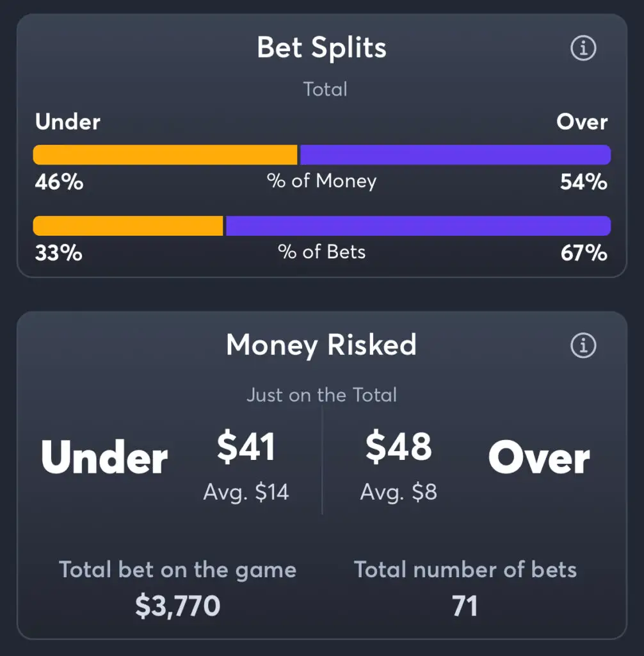Click the large Over text in Money Risked
The width and height of the screenshot is (644, 656).
click(539, 457)
